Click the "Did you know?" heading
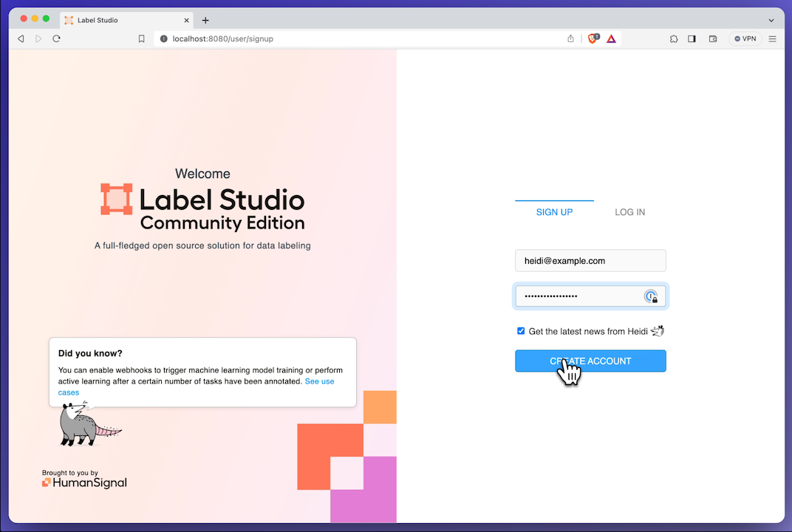This screenshot has width=792, height=532. pos(90,353)
